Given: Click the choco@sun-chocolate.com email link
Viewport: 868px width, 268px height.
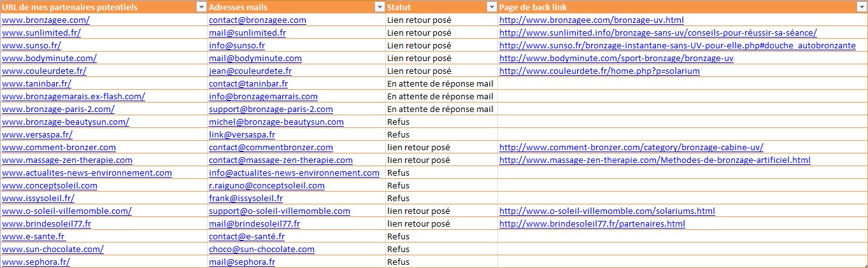Looking at the screenshot, I should pos(261,249).
